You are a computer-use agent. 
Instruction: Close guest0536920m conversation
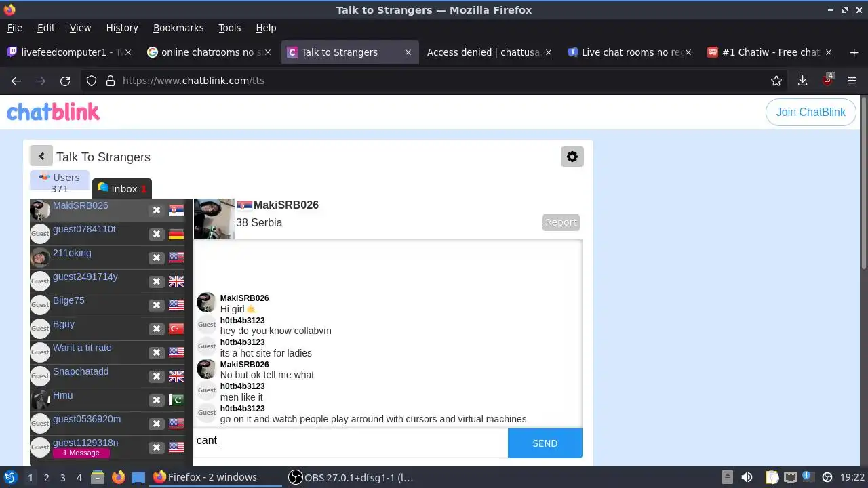(157, 424)
